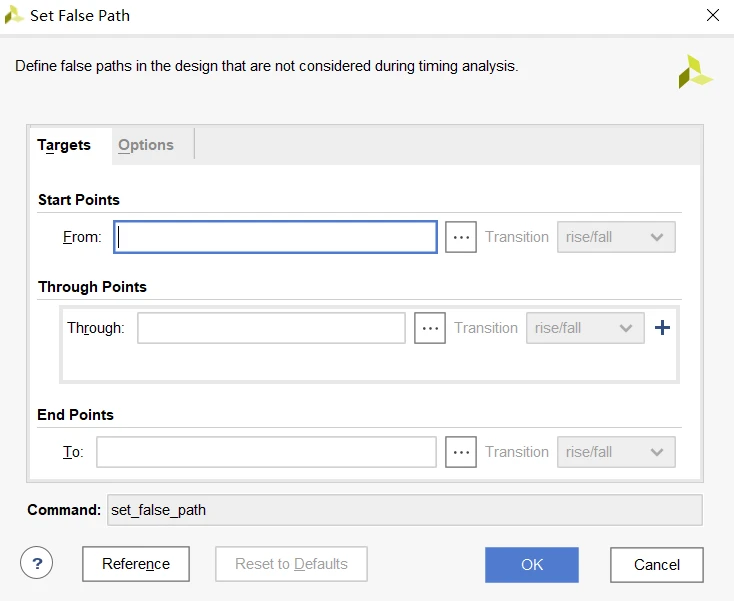The height and width of the screenshot is (601, 734).
Task: Open the From start points browse button
Action: 461,237
